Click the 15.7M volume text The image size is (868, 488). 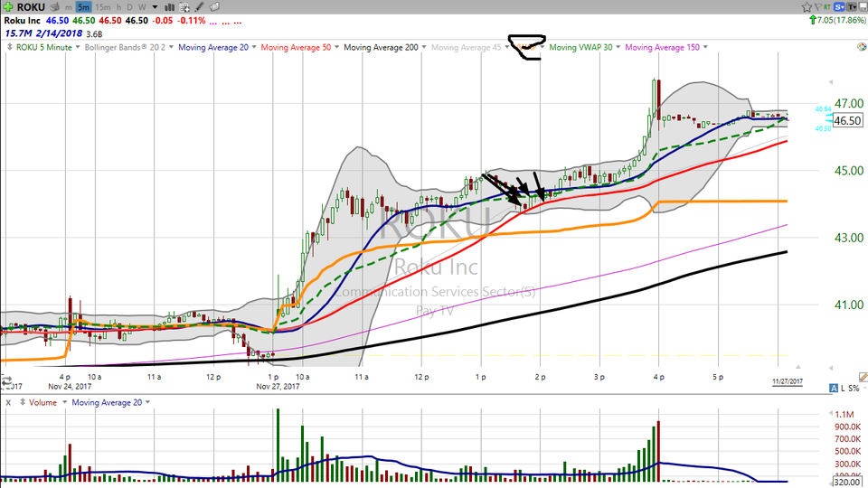click(x=18, y=33)
